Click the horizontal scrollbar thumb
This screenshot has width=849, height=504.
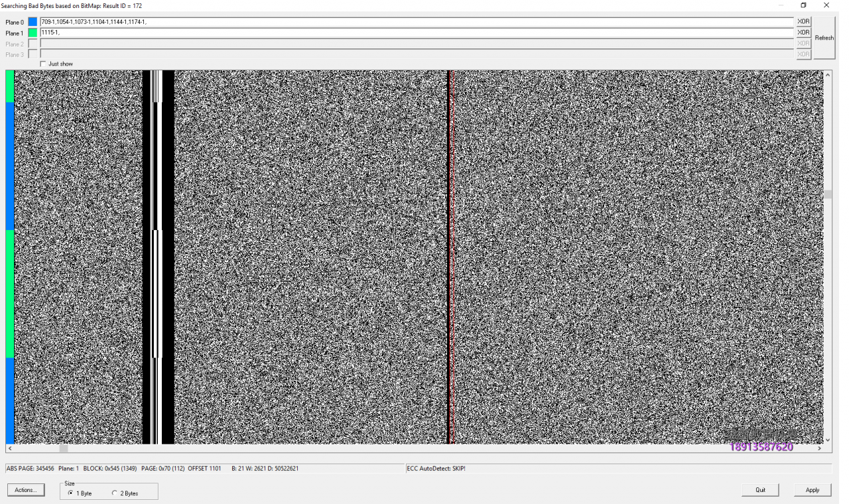click(x=64, y=449)
